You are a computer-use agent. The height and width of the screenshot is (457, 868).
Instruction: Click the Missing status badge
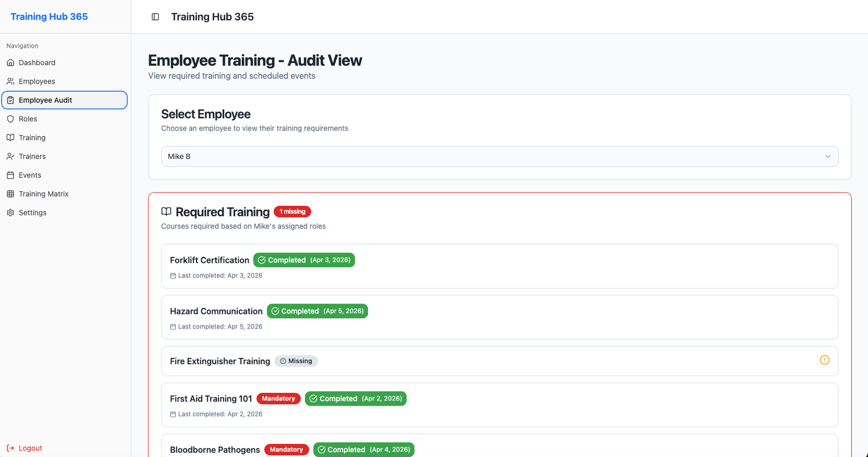296,361
